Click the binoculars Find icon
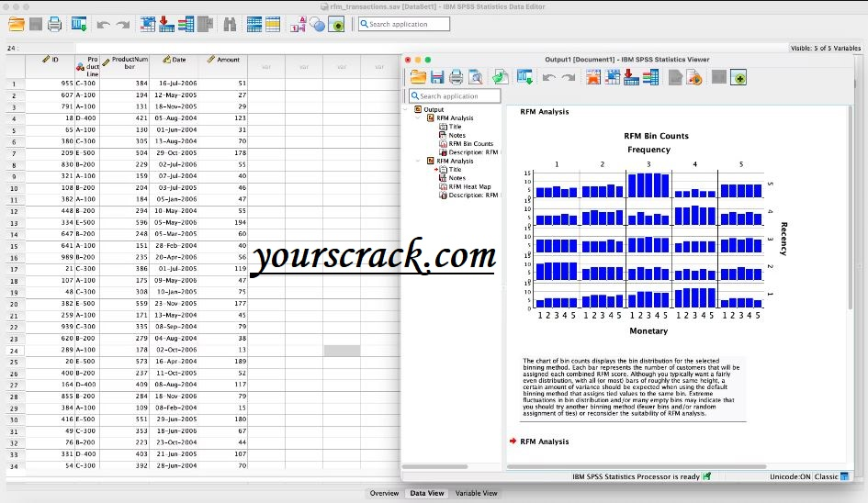Image resolution: width=868 pixels, height=503 pixels. 230,25
